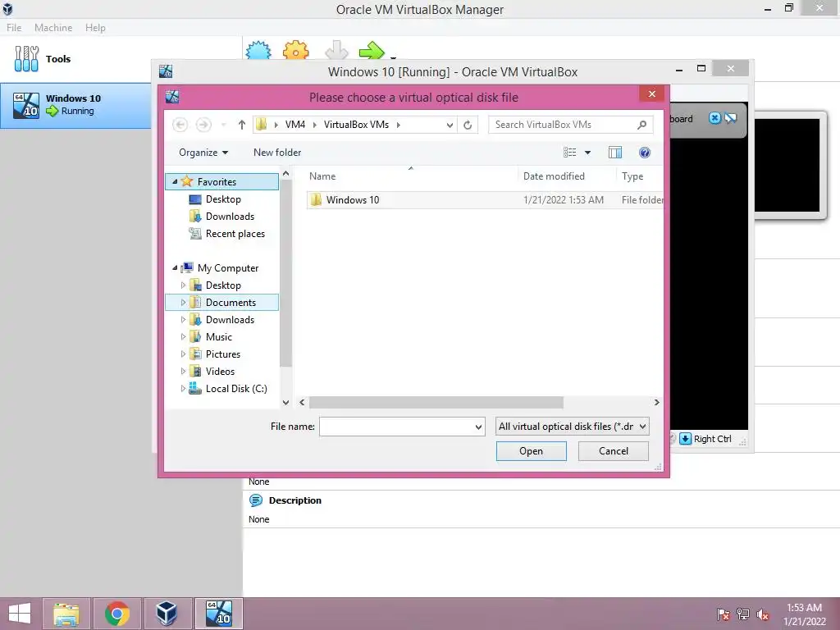Screen dimensions: 840x630
Task: Click the Description speech bubble icon
Action: tap(256, 500)
